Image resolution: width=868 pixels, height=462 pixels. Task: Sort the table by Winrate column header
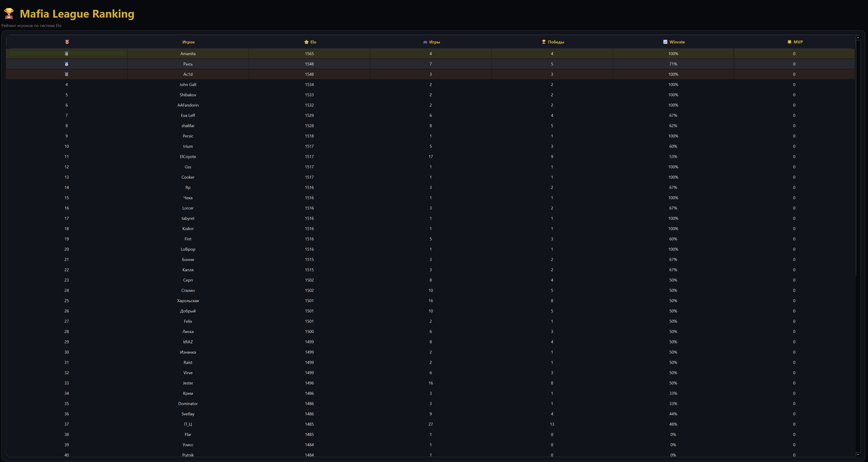point(677,42)
